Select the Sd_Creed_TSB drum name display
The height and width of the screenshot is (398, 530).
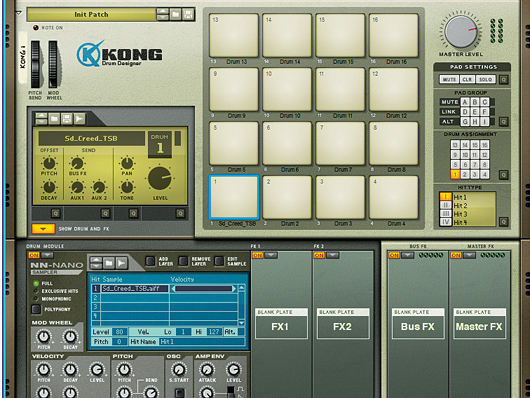pyautogui.click(x=91, y=139)
